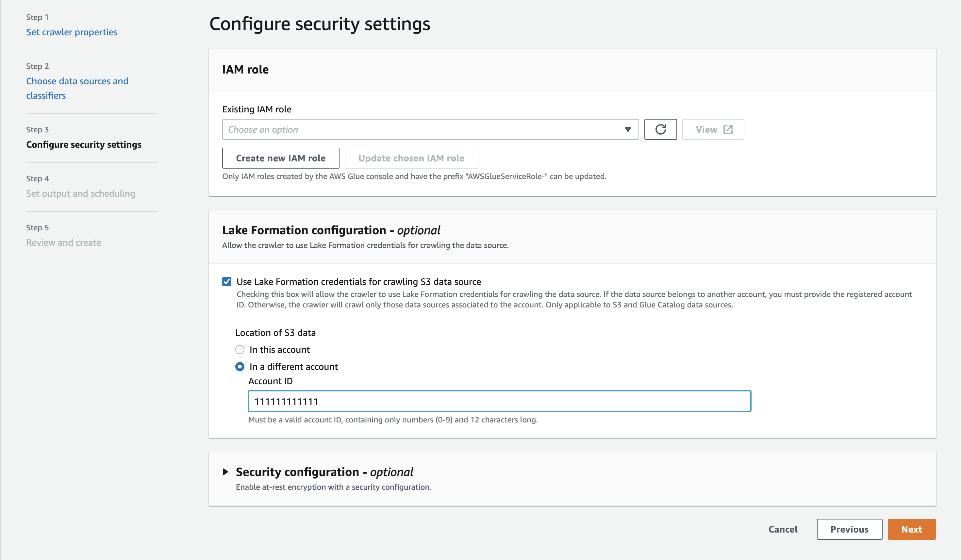Image resolution: width=962 pixels, height=560 pixels.
Task: Click Step 2 Choose data sources link
Action: click(x=77, y=88)
